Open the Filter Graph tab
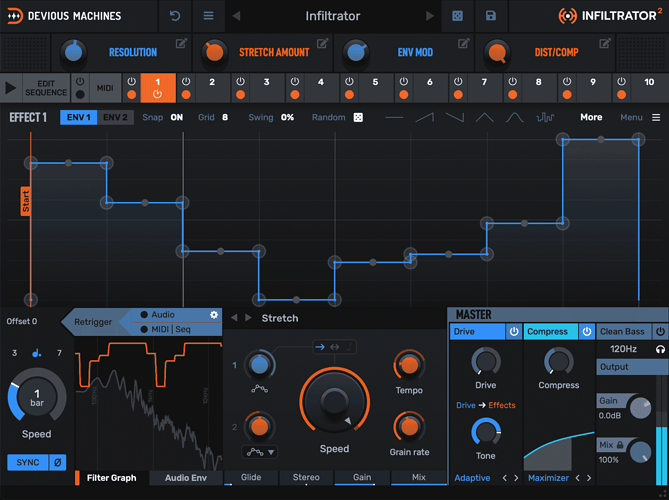This screenshot has height=500, width=669. (111, 478)
